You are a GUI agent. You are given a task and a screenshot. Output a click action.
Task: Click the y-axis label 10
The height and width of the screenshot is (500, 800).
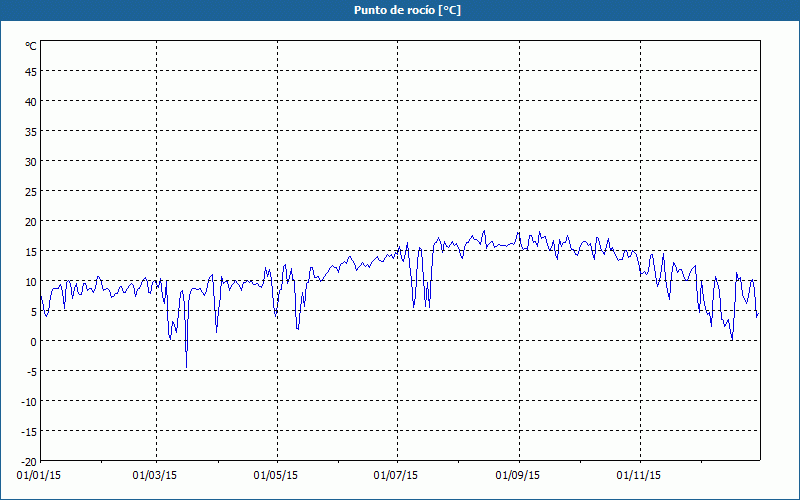[x=31, y=282]
